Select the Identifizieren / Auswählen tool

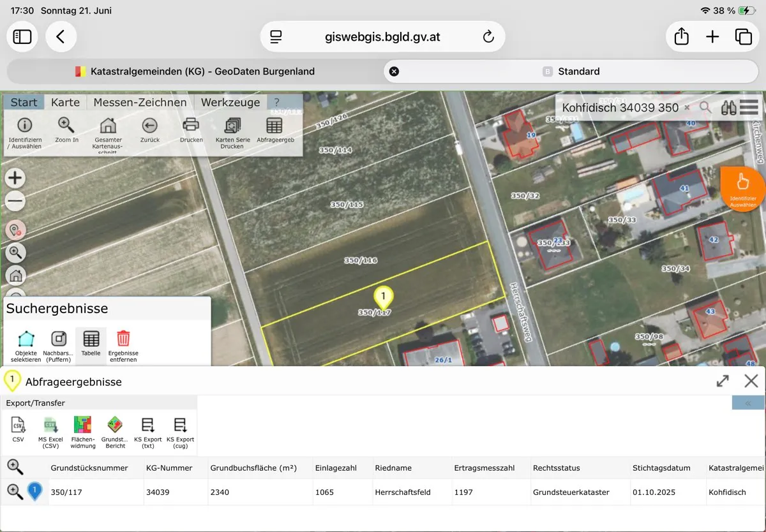25,133
